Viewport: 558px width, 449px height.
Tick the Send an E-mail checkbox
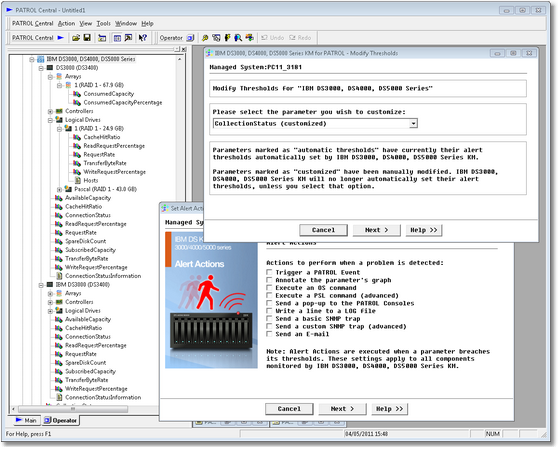pos(269,334)
